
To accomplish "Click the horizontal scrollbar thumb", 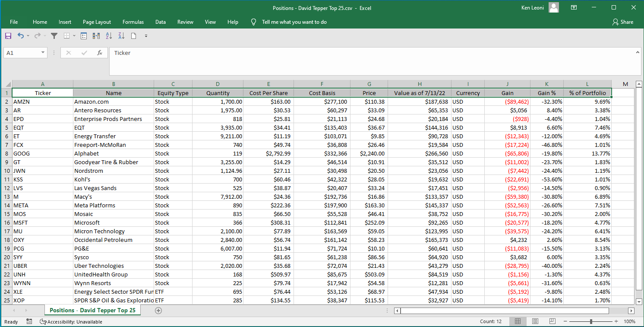I will click(504, 311).
